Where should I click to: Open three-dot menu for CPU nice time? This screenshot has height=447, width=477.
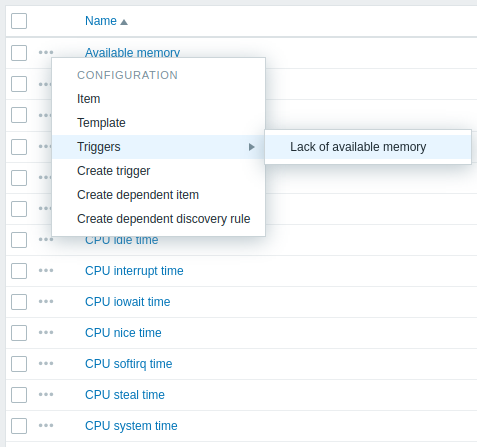pos(46,332)
